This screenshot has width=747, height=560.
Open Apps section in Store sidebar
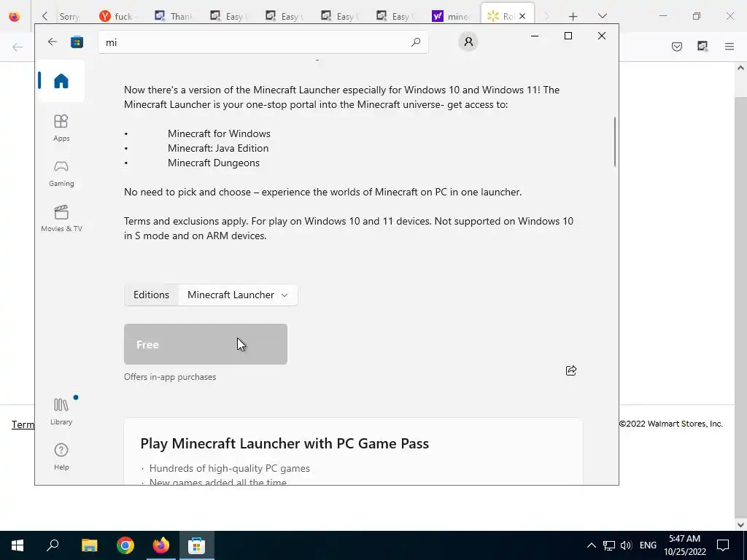[61, 128]
